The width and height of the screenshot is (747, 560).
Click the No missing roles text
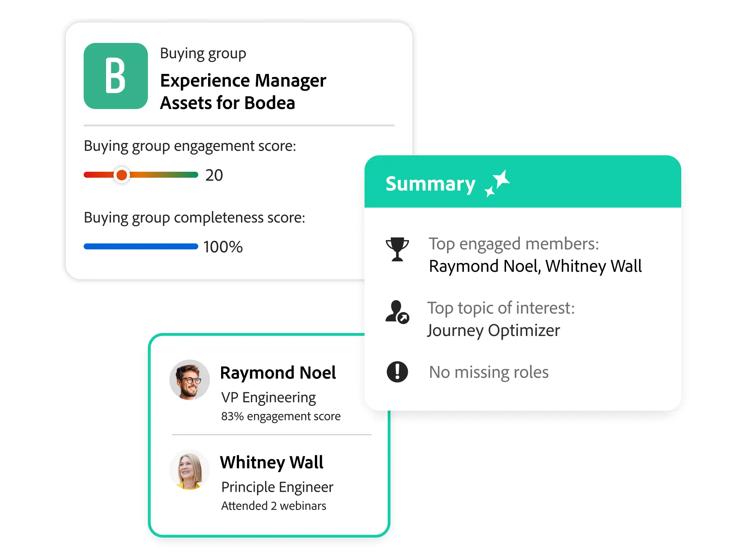(x=489, y=372)
